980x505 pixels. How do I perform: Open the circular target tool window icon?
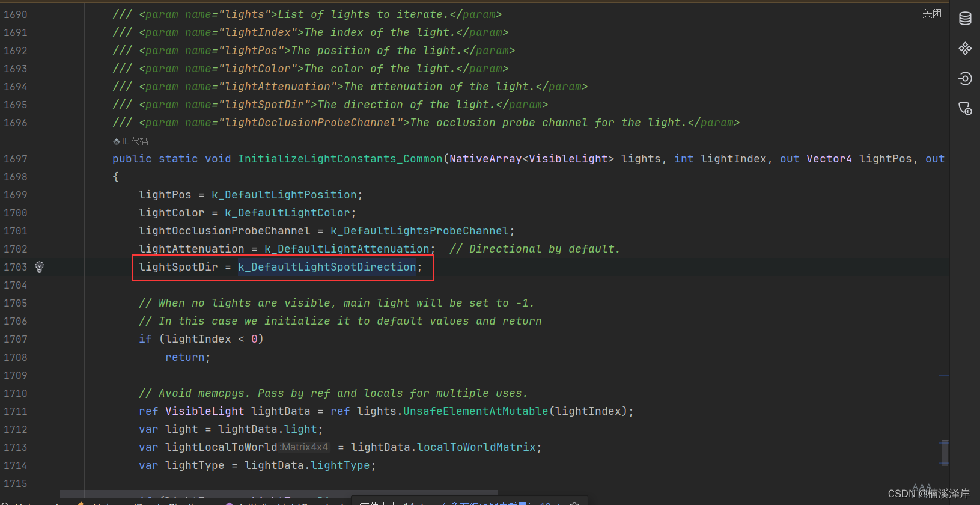point(965,78)
